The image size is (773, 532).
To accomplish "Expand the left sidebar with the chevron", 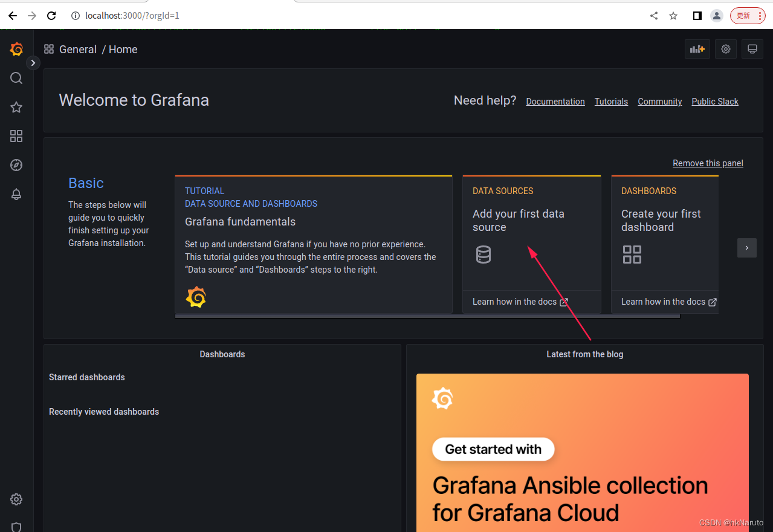I will [x=33, y=62].
